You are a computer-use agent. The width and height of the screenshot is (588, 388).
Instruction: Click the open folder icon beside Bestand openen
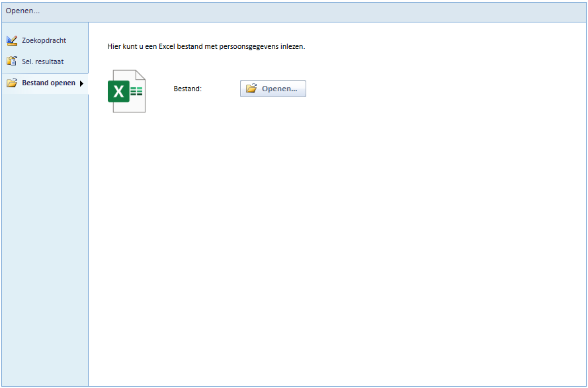[12, 83]
